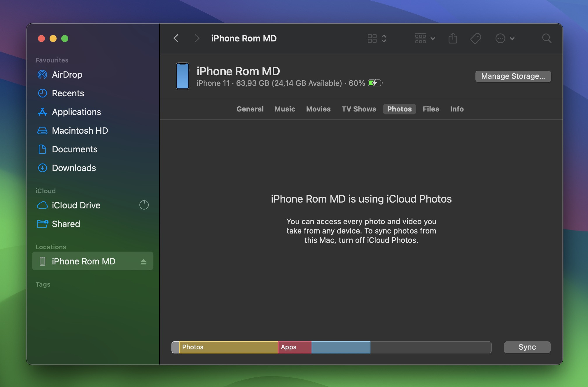Screen dimensions: 588x387
Task: Eject iPhone Rom MD
Action: [x=143, y=262]
